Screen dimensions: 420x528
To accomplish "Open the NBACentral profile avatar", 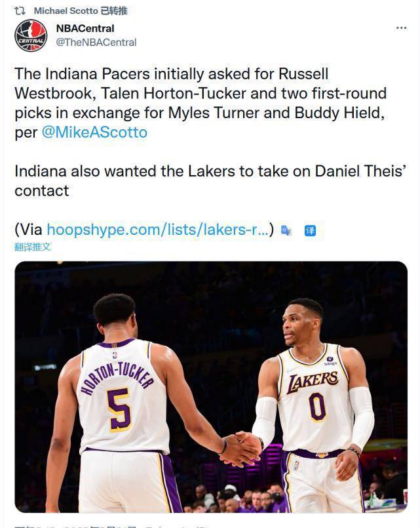I will [31, 35].
